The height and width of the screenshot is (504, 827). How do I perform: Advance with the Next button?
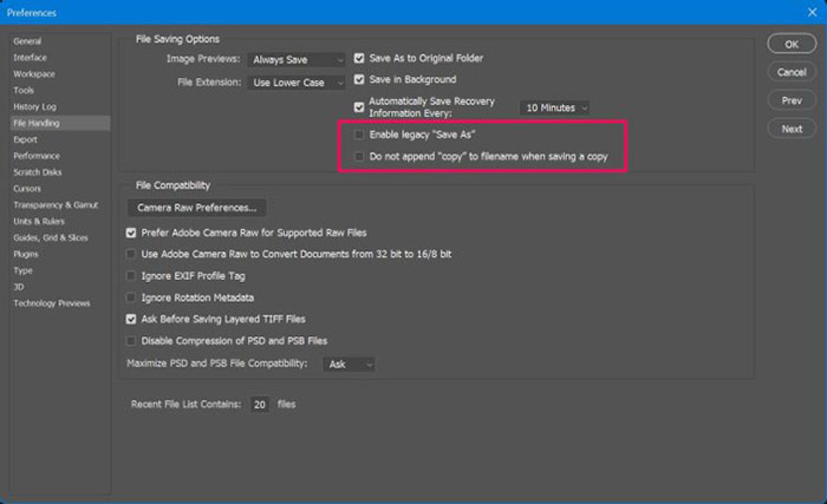[x=792, y=129]
